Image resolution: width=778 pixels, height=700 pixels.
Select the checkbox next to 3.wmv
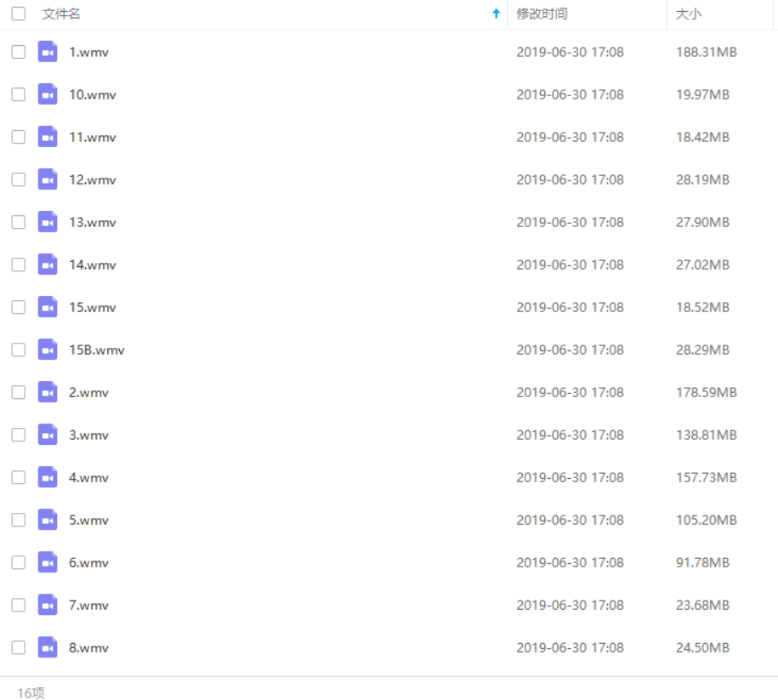[x=19, y=435]
